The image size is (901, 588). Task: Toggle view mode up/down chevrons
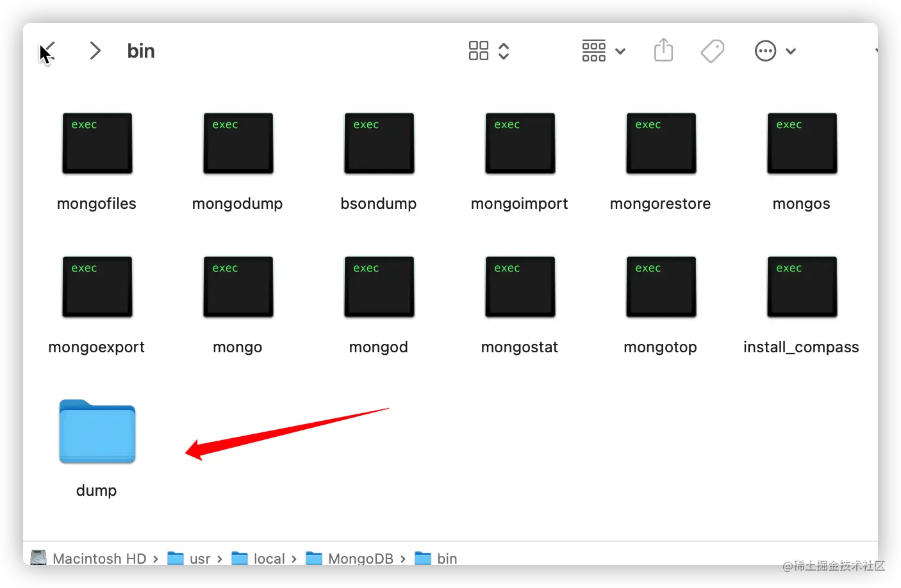[504, 51]
